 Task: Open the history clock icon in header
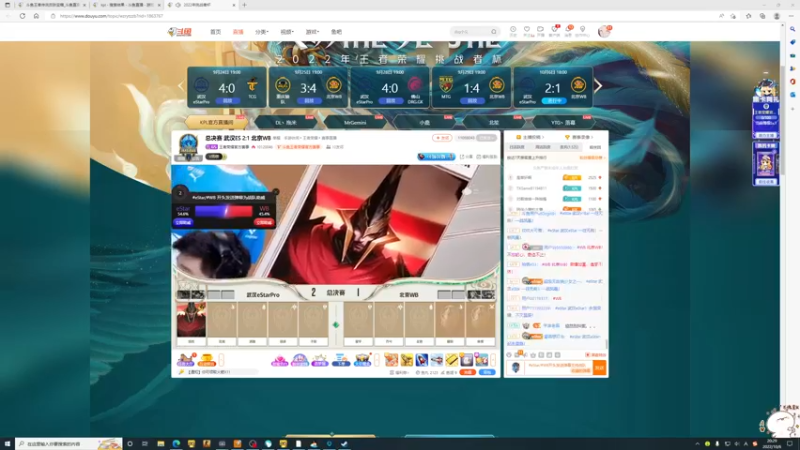pos(513,31)
